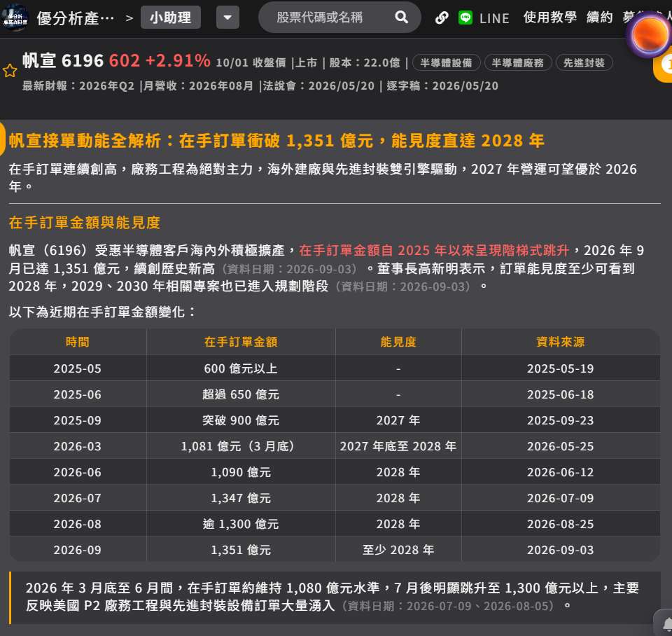This screenshot has height=636, width=672.
Task: Open dropdown arrow next to 小助理
Action: coord(227,18)
